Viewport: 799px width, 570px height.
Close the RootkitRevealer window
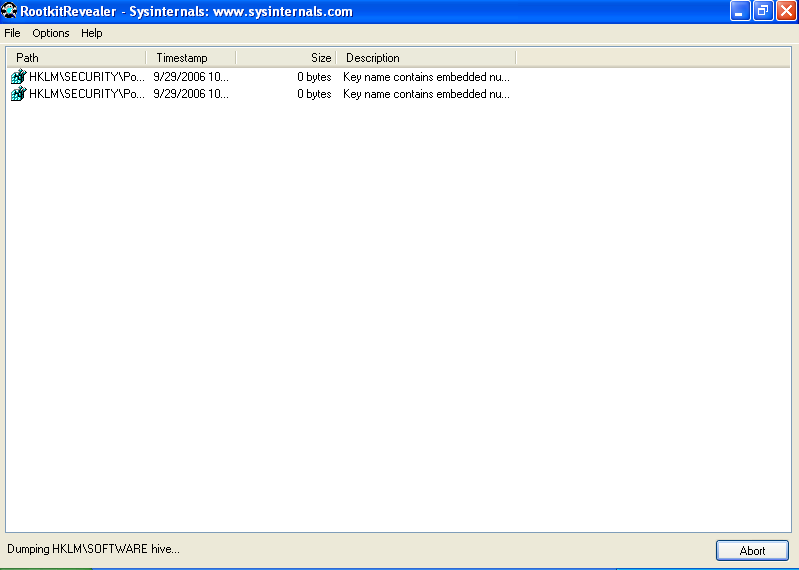(786, 11)
